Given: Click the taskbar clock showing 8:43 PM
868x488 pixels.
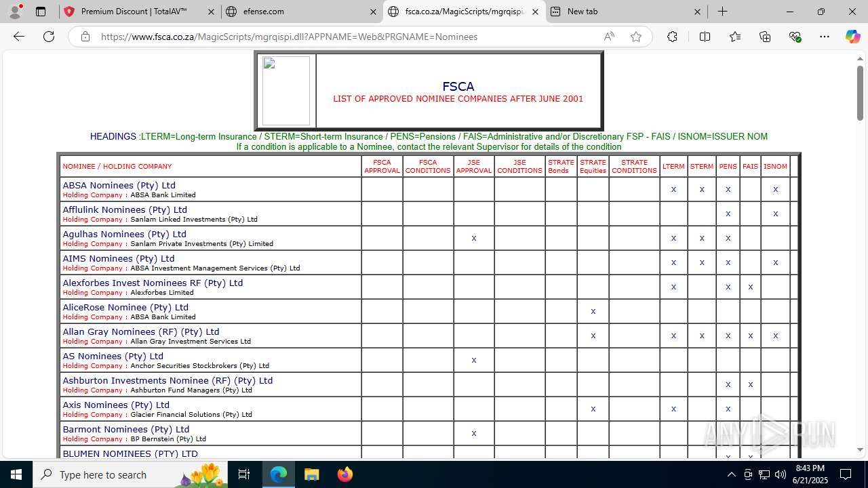Looking at the screenshot, I should point(810,474).
